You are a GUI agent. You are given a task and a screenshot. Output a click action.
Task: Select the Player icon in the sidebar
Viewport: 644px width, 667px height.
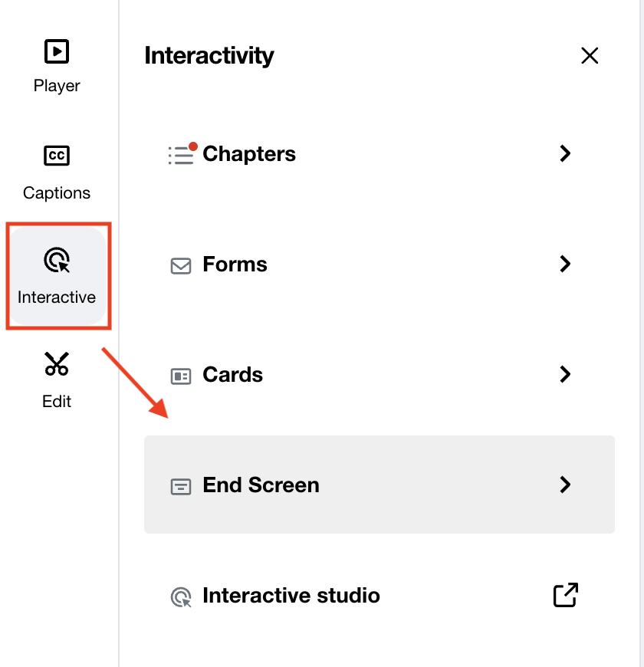tap(56, 53)
